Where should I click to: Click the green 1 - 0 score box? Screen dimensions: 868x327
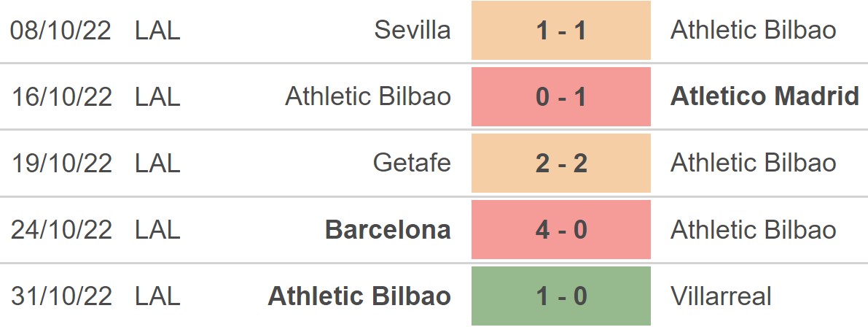pos(560,296)
